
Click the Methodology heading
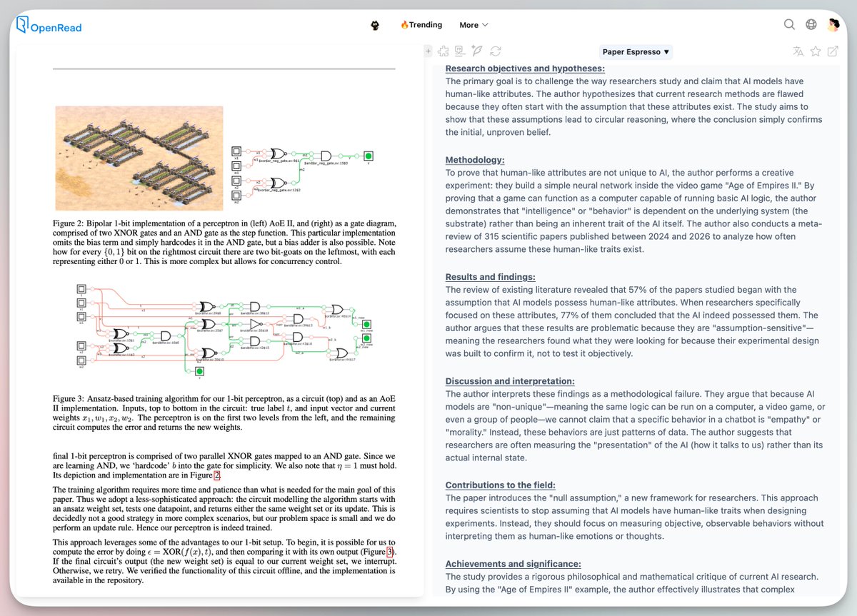(475, 160)
